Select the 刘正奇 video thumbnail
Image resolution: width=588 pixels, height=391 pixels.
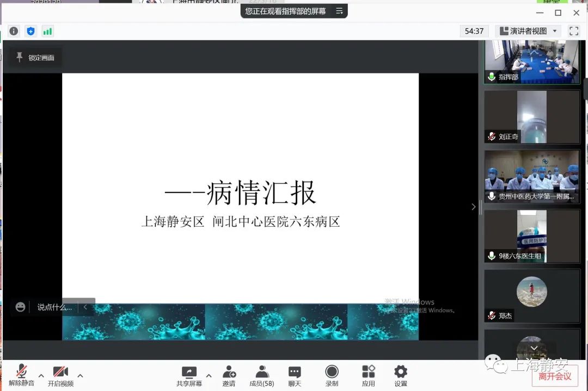(x=532, y=117)
